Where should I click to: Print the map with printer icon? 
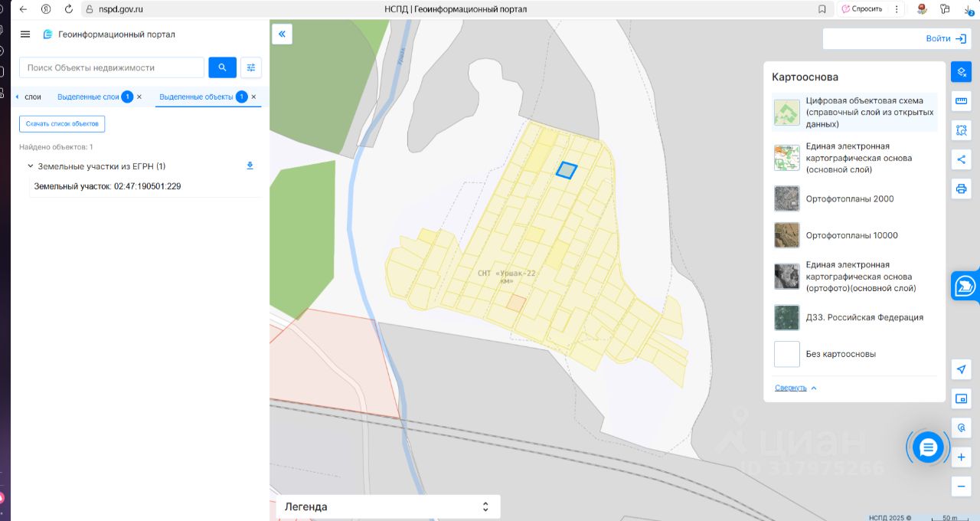[x=962, y=188]
